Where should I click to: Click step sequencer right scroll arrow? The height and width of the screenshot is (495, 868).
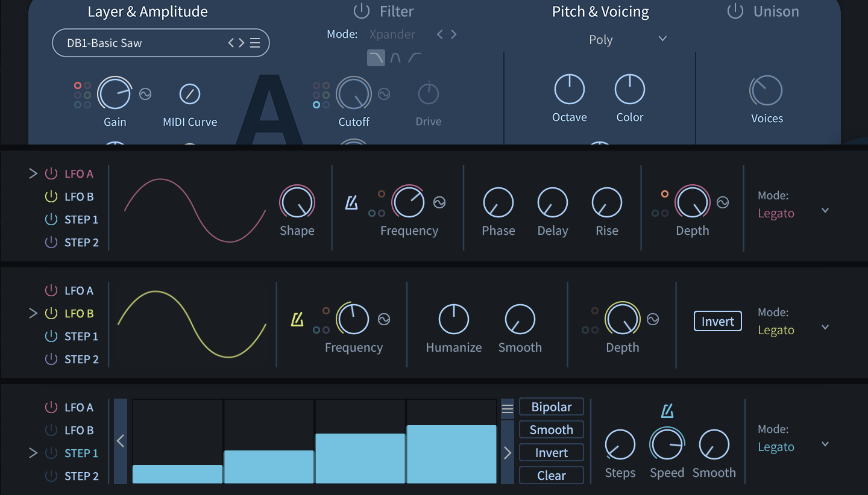(508, 452)
